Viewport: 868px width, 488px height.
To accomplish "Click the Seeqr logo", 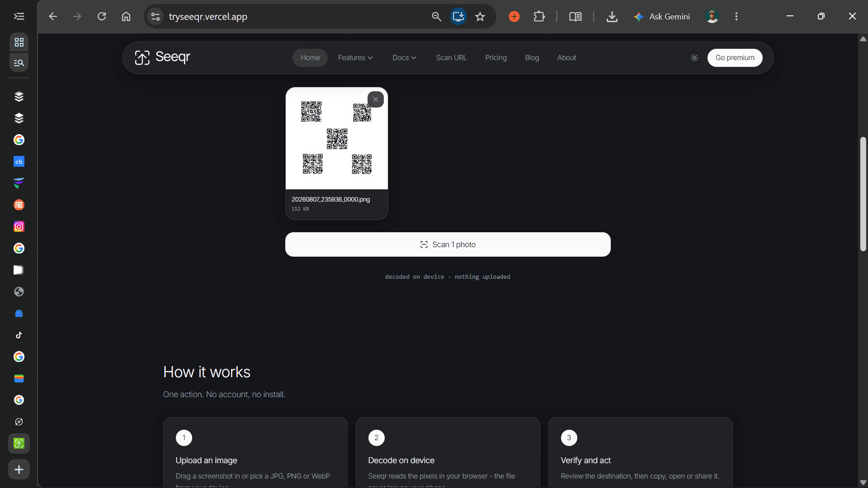I will 162,57.
